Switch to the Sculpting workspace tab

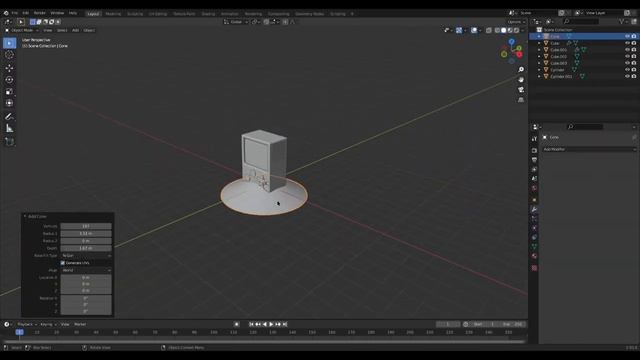pos(135,14)
